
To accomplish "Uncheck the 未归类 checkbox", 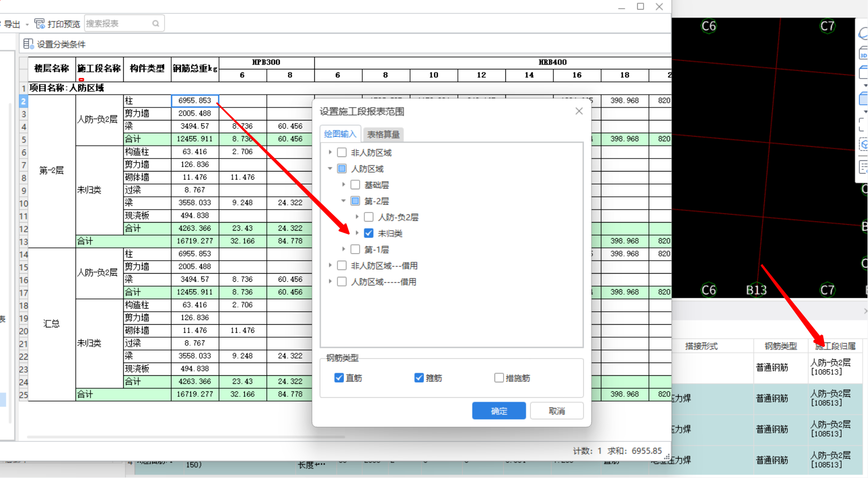I will coord(369,233).
